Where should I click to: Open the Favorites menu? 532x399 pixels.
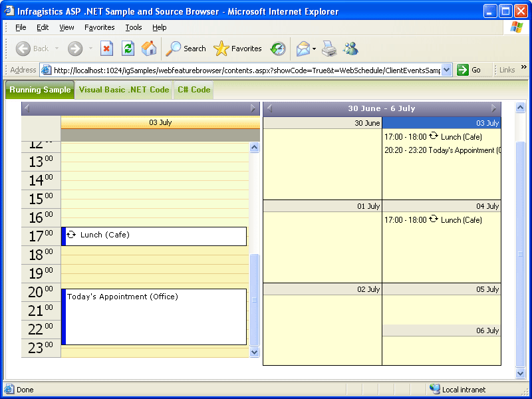pos(99,27)
